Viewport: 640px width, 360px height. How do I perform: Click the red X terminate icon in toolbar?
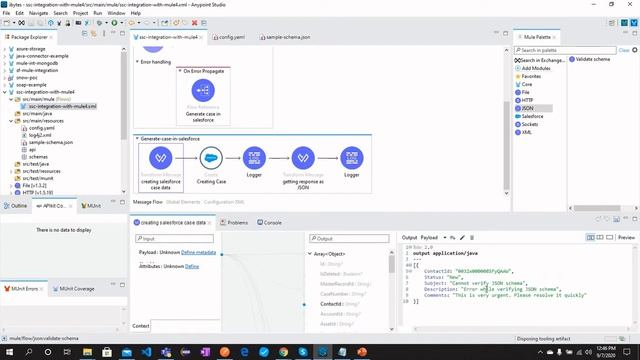[x=194, y=23]
